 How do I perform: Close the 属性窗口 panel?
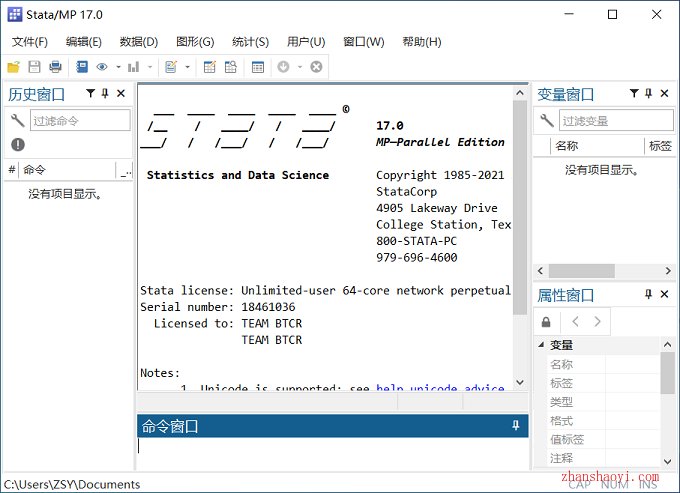(664, 294)
